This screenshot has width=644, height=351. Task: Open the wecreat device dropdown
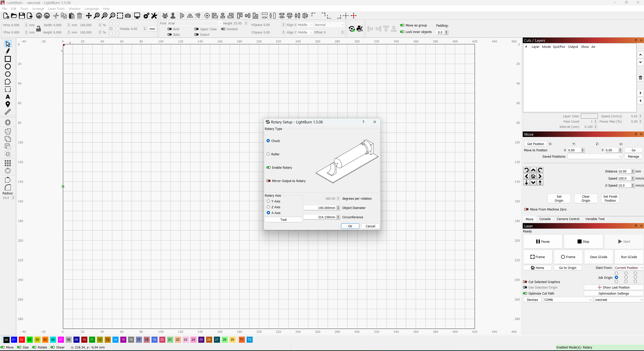click(x=619, y=300)
